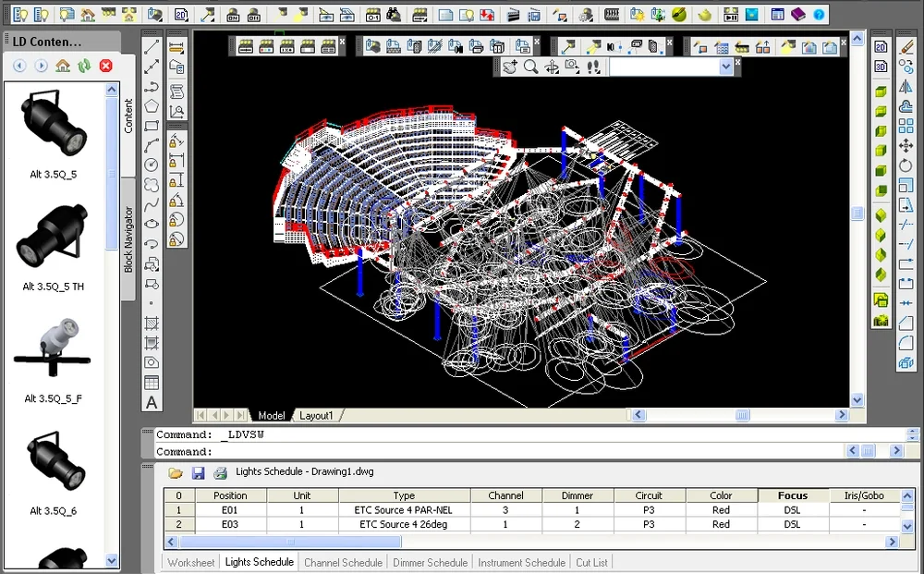Select the Ellipse draw tool
Image resolution: width=924 pixels, height=574 pixels.
click(x=152, y=225)
